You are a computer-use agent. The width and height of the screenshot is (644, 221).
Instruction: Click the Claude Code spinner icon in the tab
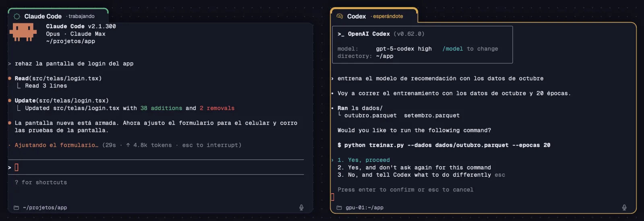tap(17, 17)
